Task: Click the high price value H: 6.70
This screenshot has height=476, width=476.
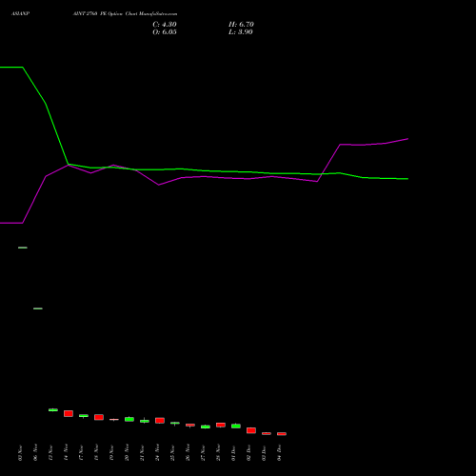Action: [241, 25]
